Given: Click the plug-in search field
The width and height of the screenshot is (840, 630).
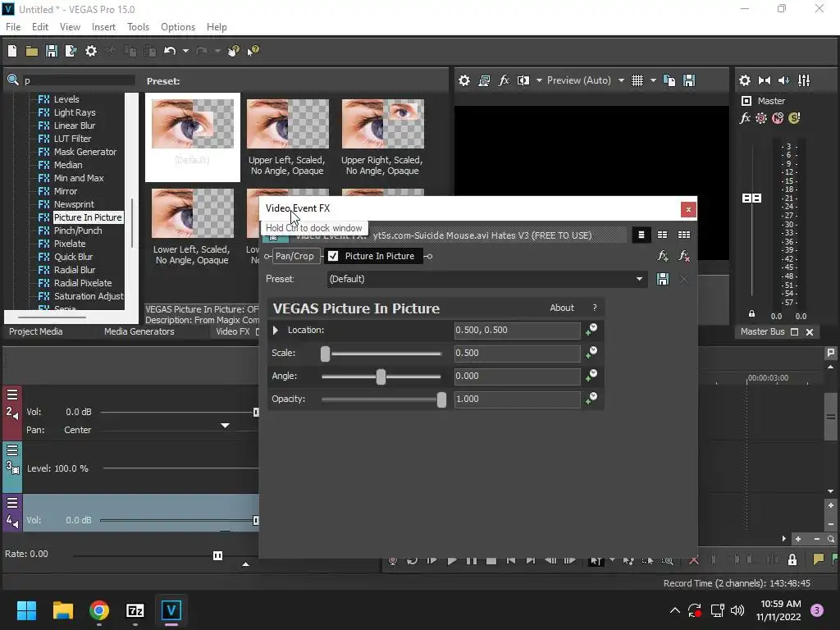Looking at the screenshot, I should click(78, 80).
